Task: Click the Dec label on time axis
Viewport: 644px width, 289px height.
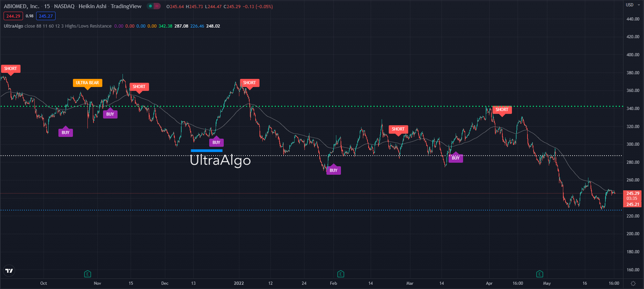Action: (164, 283)
